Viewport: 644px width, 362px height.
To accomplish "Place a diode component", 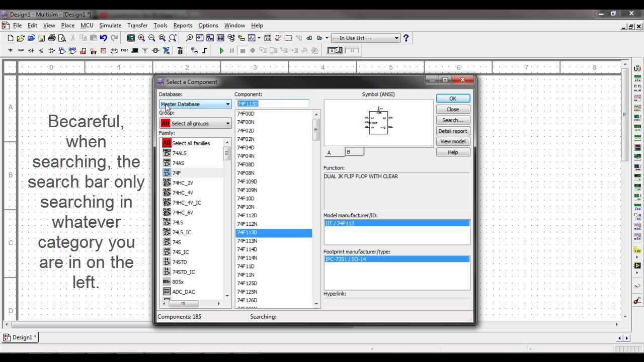I will (31, 51).
